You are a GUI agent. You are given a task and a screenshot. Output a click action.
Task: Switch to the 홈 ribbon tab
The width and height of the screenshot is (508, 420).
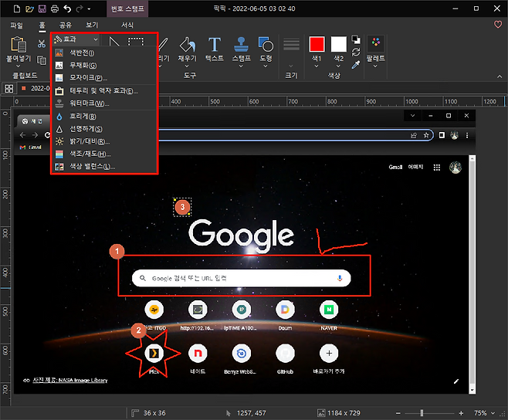[42, 25]
